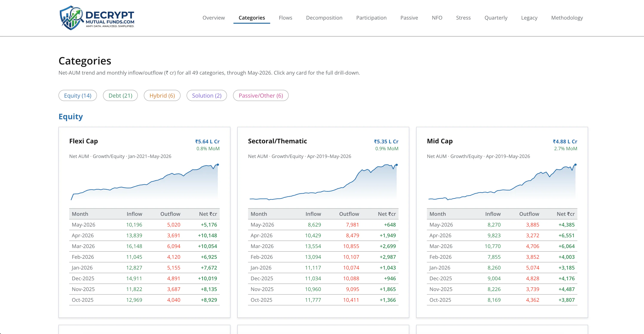This screenshot has height=334, width=644.
Task: Click Sectoral/Thematic table Outflow column header
Action: click(349, 214)
